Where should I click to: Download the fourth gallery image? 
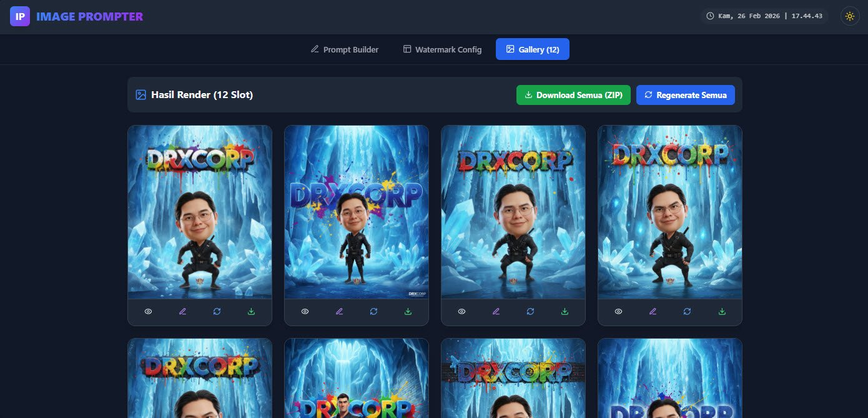click(722, 311)
